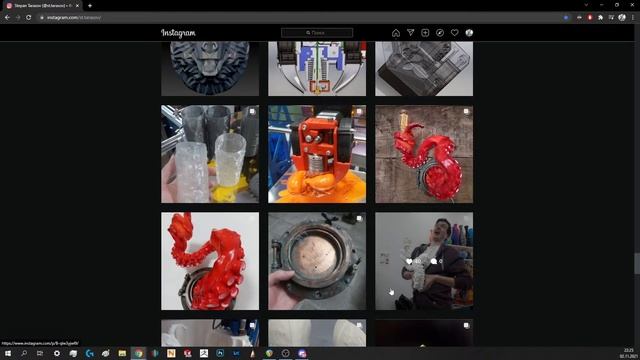Open the Chrome extensions puzzle icon
The image size is (640, 360).
(x=600, y=18)
